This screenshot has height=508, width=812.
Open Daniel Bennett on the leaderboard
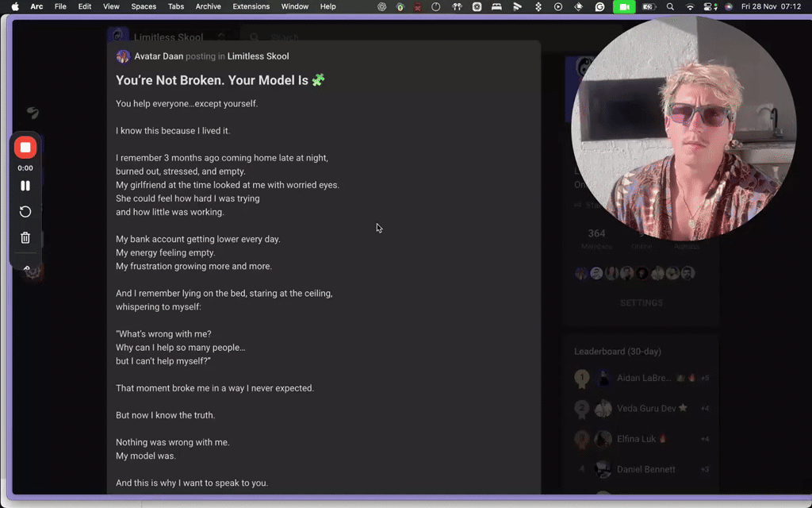pyautogui.click(x=645, y=470)
